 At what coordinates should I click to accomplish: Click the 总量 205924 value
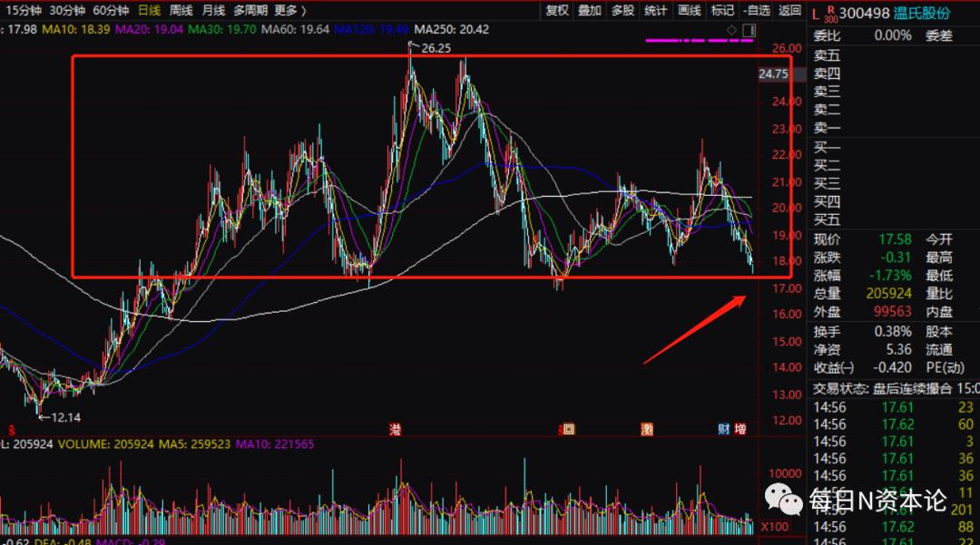(888, 294)
